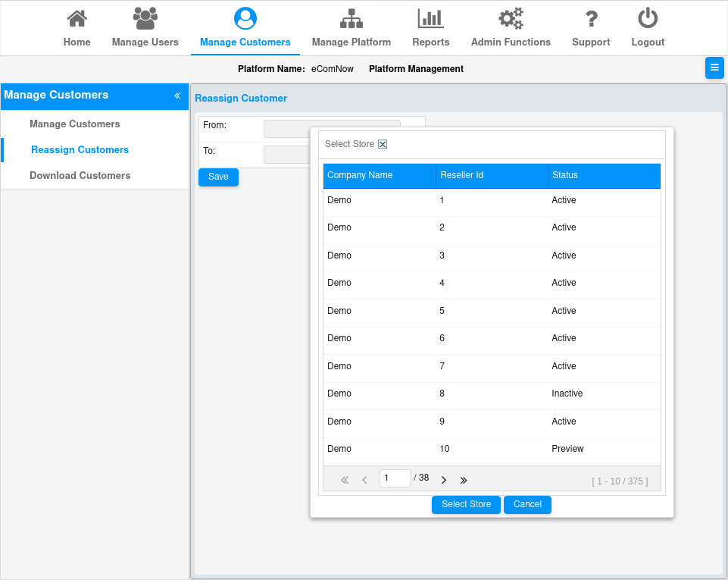Select the Demo row with Reseller Id 8
The height and width of the screenshot is (580, 728).
455,393
